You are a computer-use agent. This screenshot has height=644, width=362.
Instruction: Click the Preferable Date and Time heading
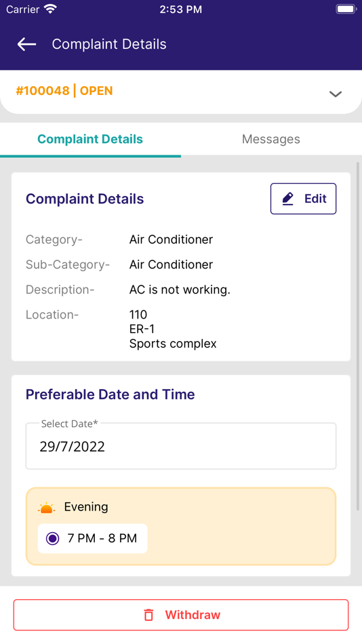coord(110,395)
